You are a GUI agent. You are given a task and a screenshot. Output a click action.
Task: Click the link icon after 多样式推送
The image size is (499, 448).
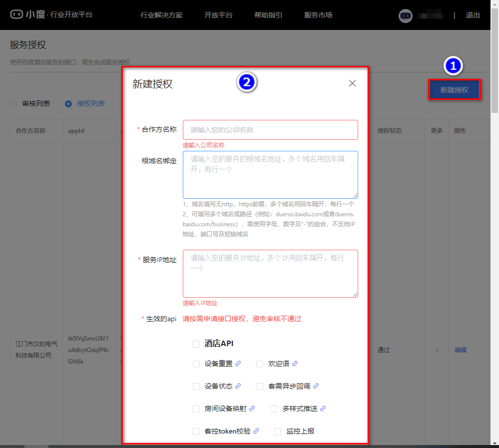(x=323, y=409)
